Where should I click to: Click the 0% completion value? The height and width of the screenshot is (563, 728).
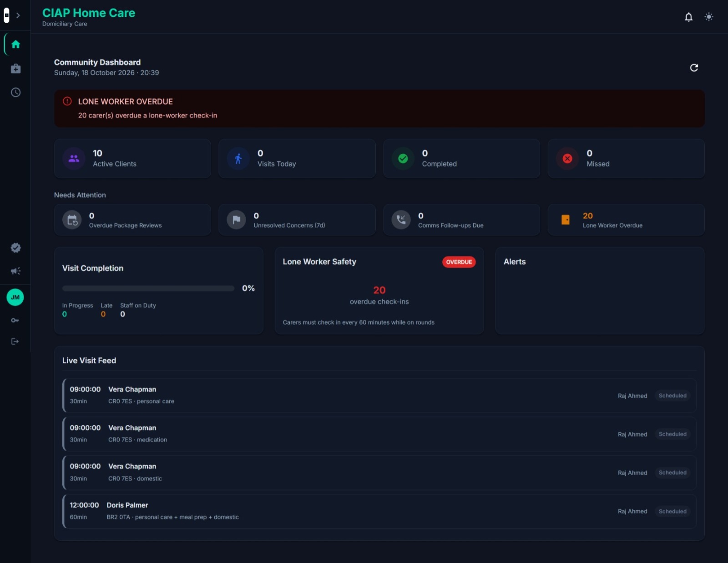pyautogui.click(x=248, y=288)
